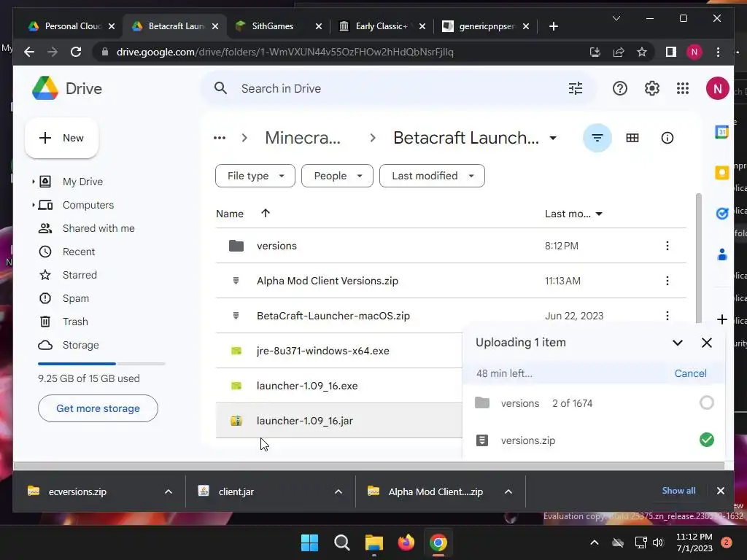The width and height of the screenshot is (747, 560).
Task: Open Drive settings gear icon
Action: click(x=651, y=88)
